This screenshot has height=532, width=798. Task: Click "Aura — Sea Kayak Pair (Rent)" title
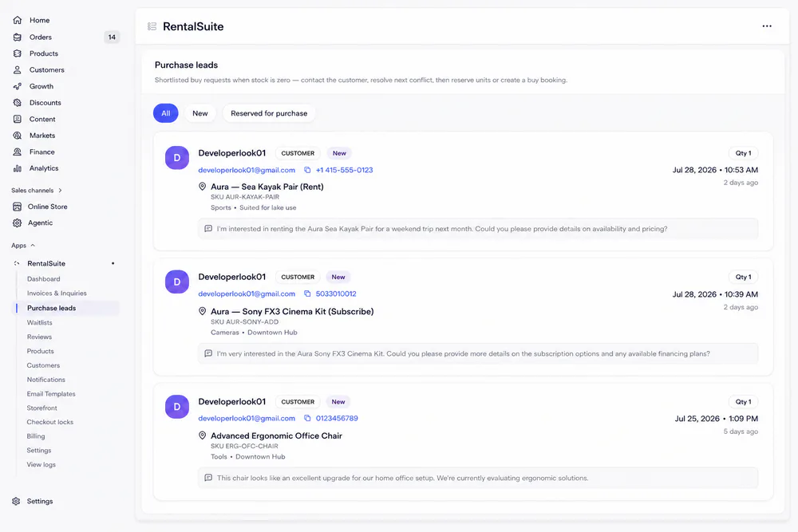(267, 187)
